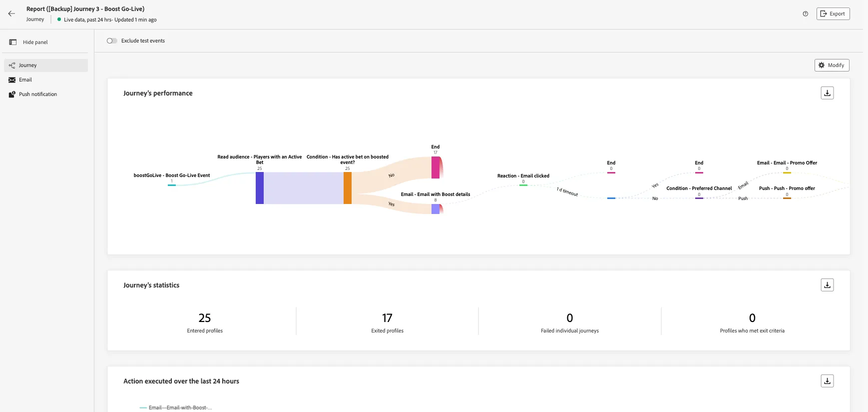Toggle Exclude test events switch
This screenshot has width=868, height=412.
[112, 40]
